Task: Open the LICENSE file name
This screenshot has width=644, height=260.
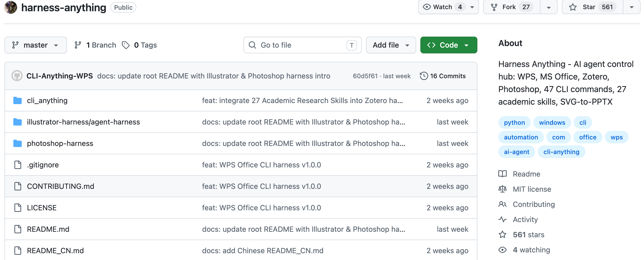Action: point(42,208)
